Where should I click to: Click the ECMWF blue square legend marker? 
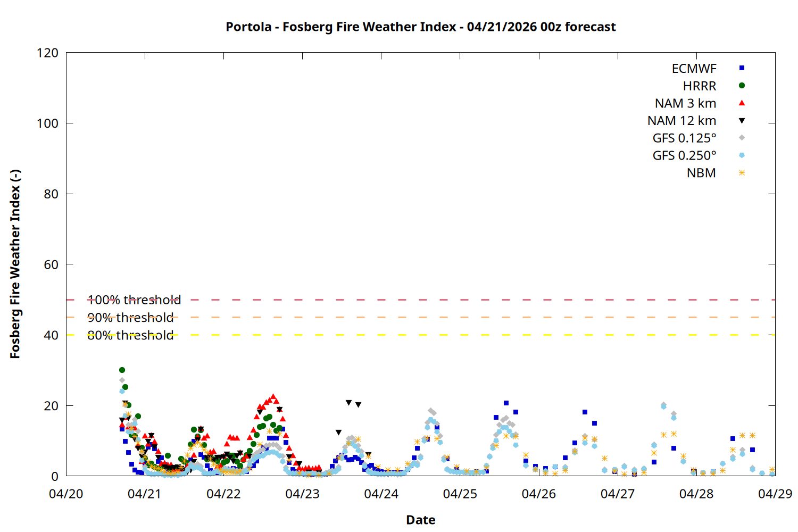742,68
